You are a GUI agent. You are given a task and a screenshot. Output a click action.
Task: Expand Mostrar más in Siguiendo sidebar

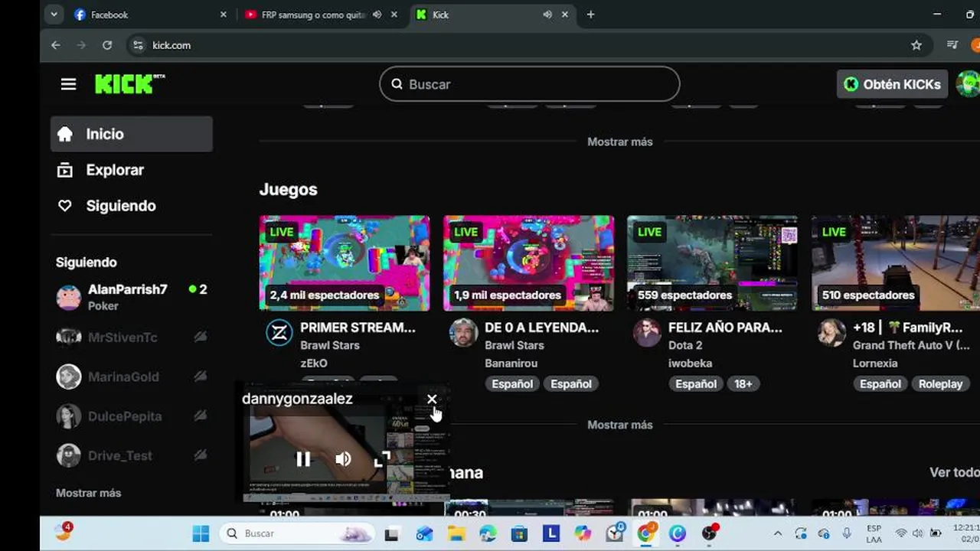pyautogui.click(x=88, y=493)
